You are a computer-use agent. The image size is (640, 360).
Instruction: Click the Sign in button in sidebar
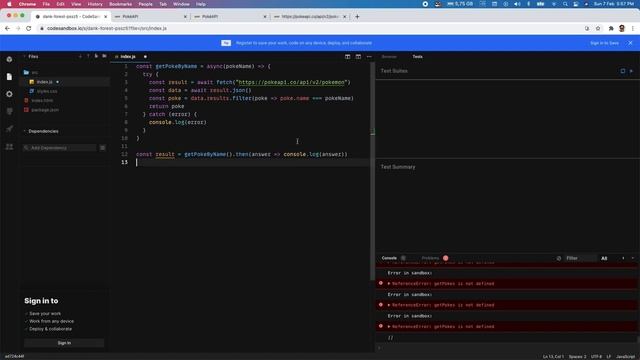pos(64,343)
